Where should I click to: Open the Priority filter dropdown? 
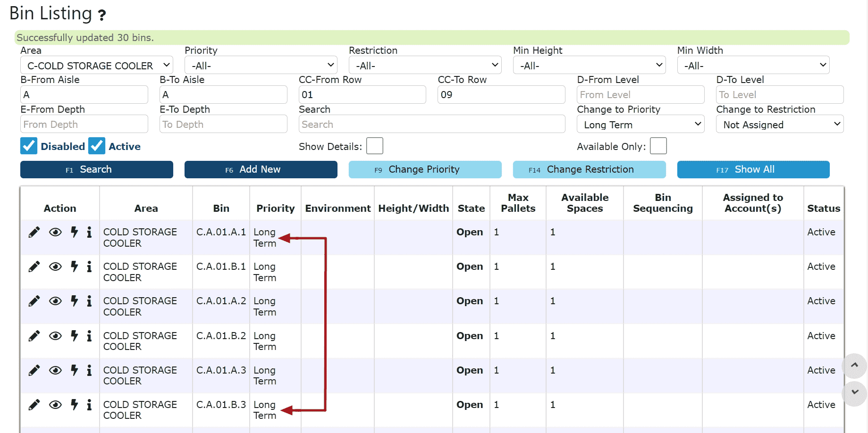261,65
